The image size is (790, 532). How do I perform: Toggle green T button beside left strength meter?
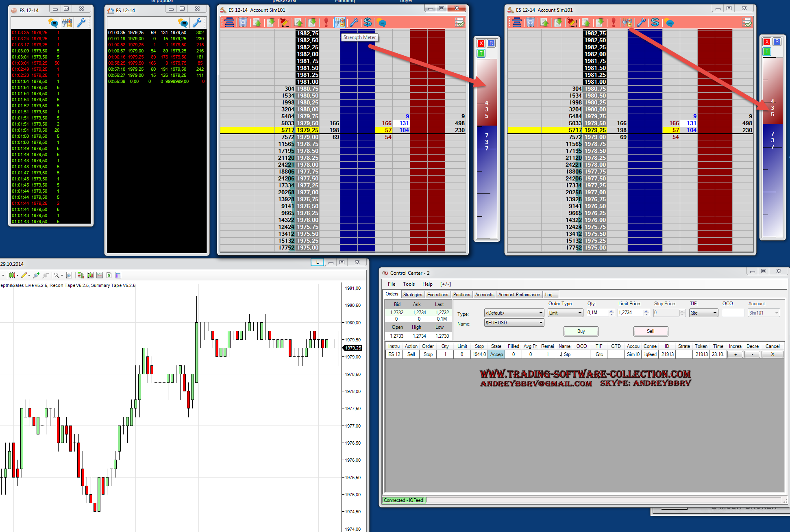(481, 53)
